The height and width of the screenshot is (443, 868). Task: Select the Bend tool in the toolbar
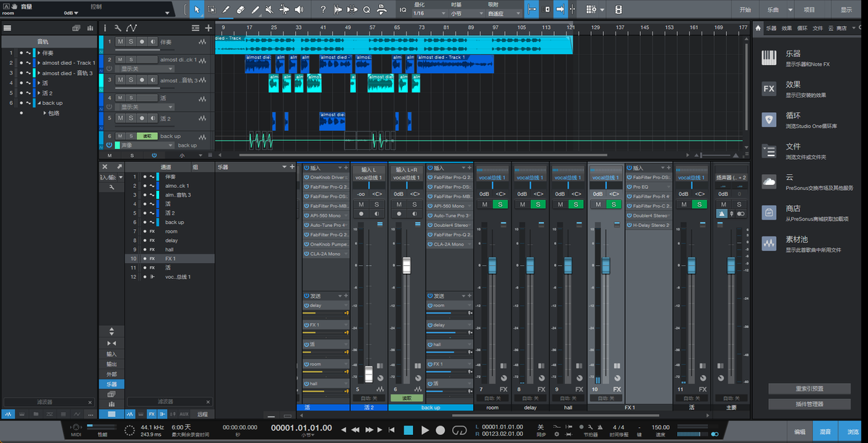tap(285, 9)
